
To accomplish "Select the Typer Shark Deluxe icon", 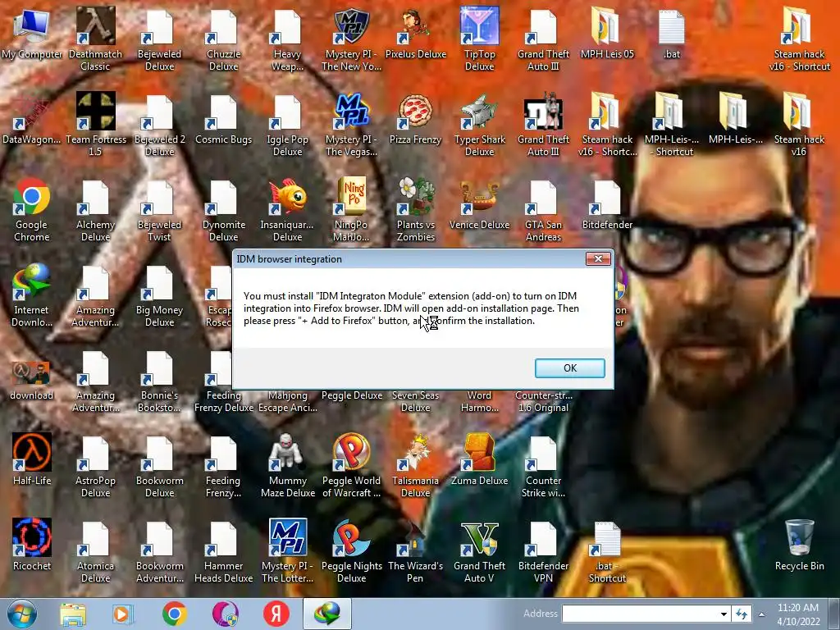I will click(x=479, y=125).
